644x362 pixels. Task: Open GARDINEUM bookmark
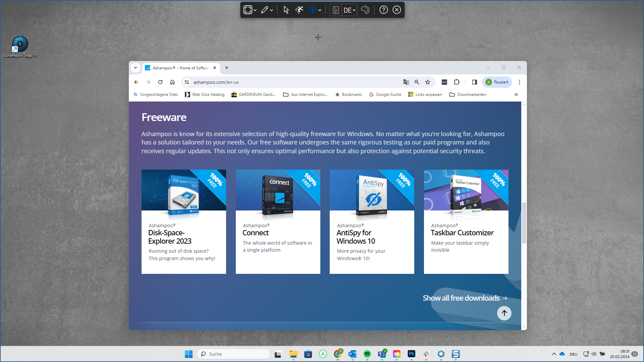(x=254, y=95)
